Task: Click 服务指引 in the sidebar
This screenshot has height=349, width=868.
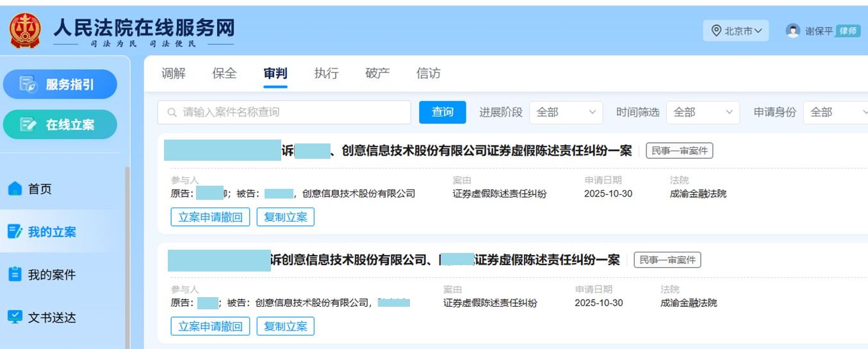Action: (x=60, y=85)
